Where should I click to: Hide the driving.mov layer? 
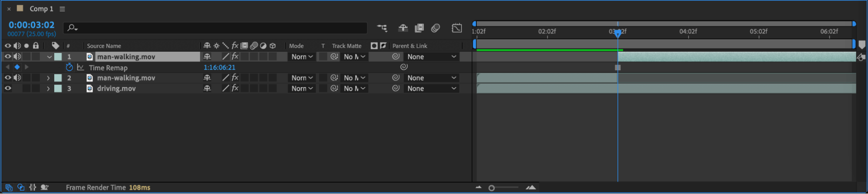click(x=8, y=89)
